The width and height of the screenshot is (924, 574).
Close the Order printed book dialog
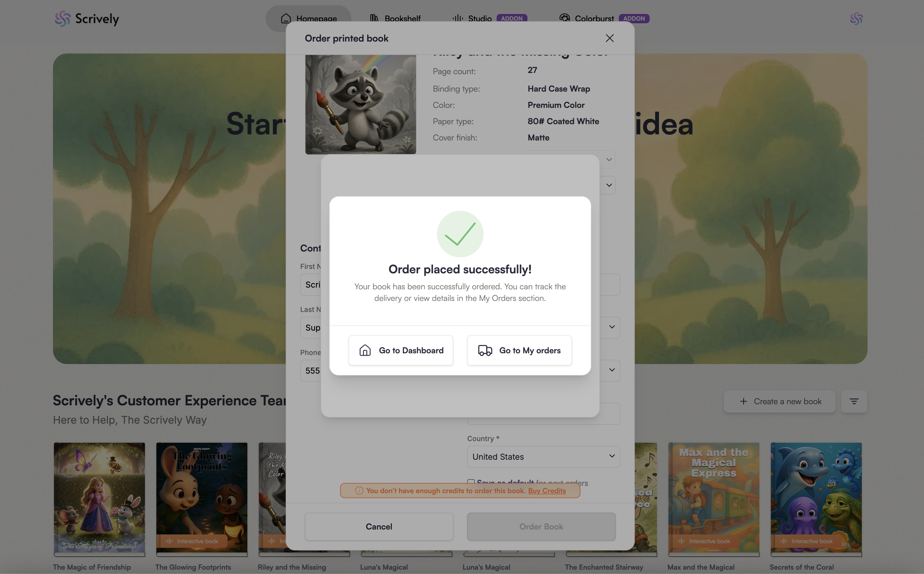tap(610, 38)
